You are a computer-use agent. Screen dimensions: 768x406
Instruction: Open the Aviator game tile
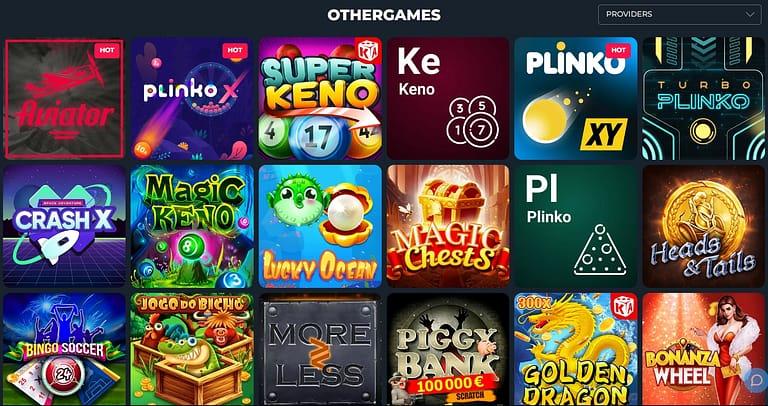pos(64,98)
